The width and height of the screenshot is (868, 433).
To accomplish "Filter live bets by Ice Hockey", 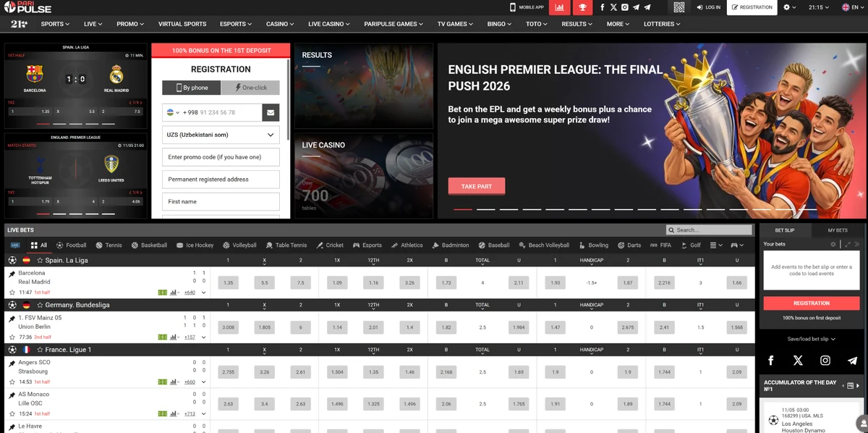I will point(195,245).
